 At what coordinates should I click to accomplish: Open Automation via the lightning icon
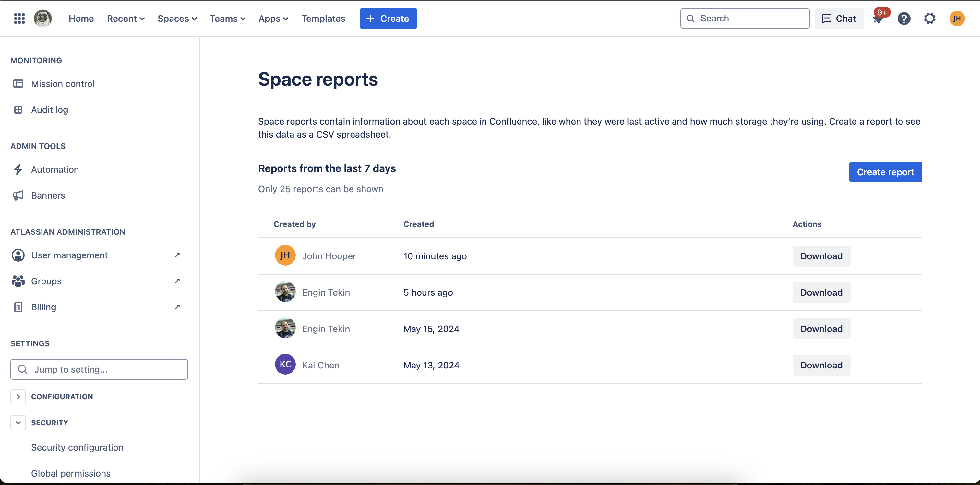click(x=55, y=169)
